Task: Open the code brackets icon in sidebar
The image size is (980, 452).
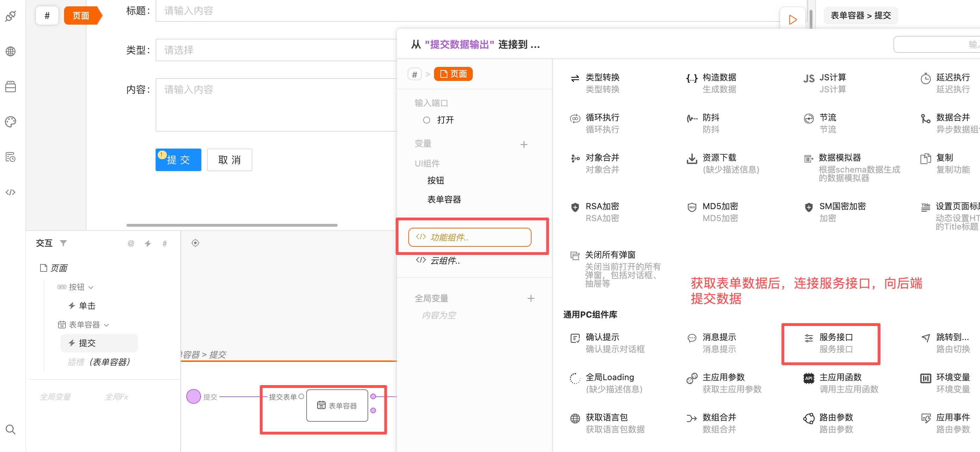Action: coord(11,192)
